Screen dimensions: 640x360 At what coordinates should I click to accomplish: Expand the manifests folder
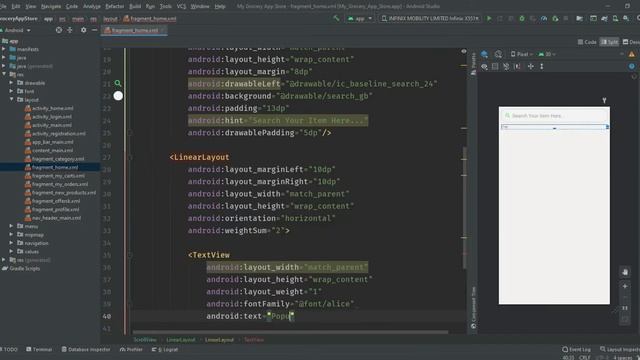tap(4, 49)
